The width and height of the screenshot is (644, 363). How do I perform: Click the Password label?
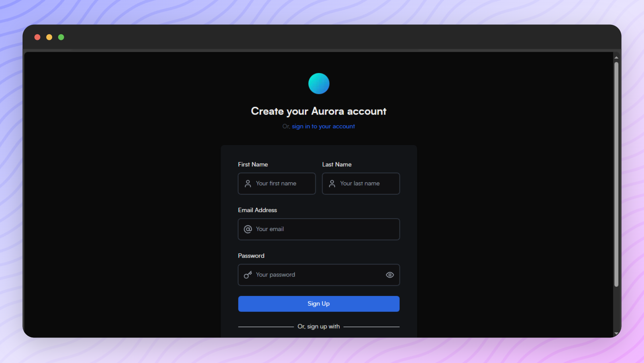(251, 256)
